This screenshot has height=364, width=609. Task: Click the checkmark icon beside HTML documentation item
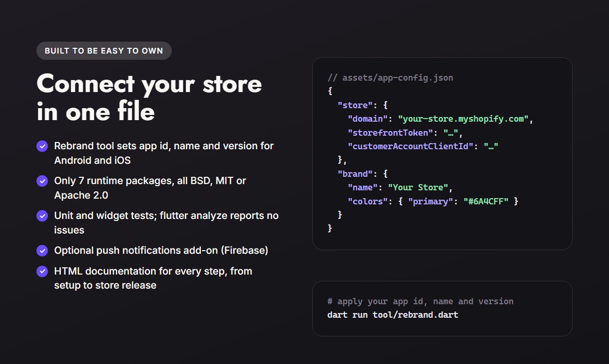[42, 271]
